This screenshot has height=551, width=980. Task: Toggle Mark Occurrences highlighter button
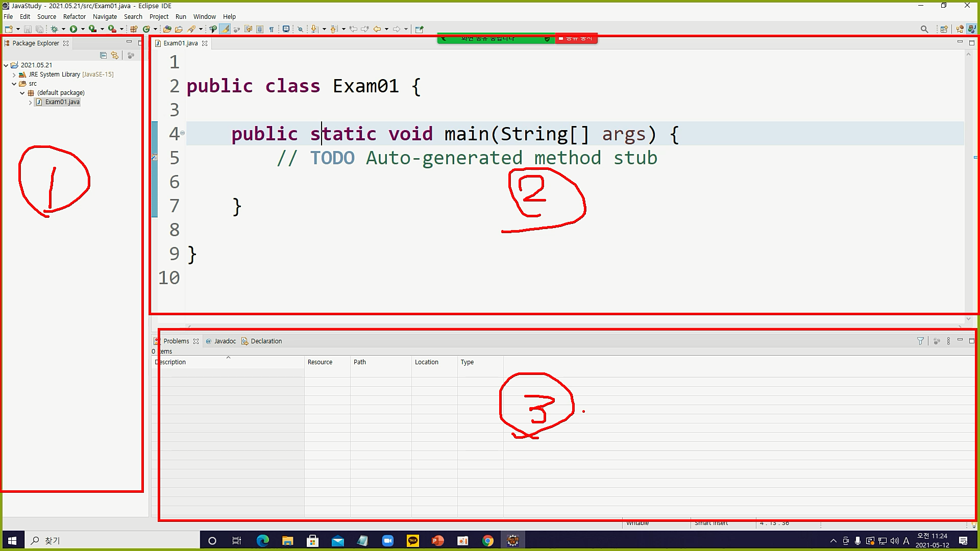225,29
